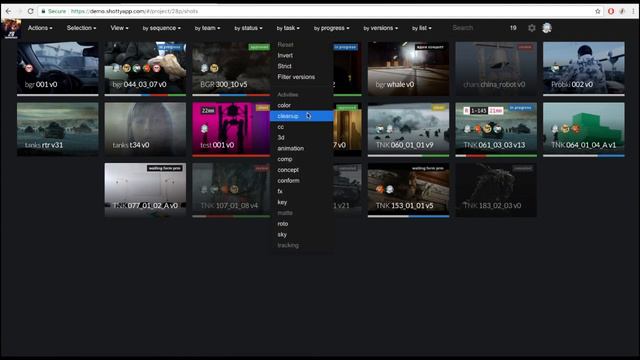This screenshot has width=640, height=360.
Task: Open the by status dropdown
Action: (248, 28)
